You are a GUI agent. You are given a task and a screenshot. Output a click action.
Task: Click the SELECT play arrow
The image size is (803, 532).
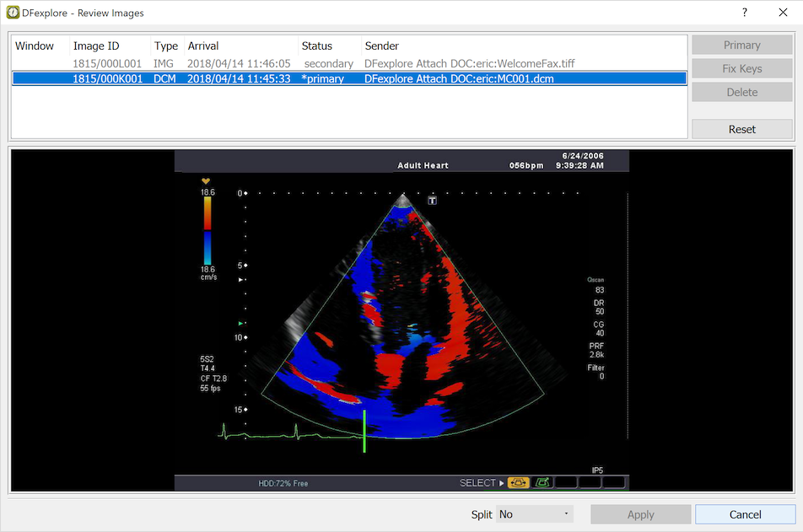(502, 483)
